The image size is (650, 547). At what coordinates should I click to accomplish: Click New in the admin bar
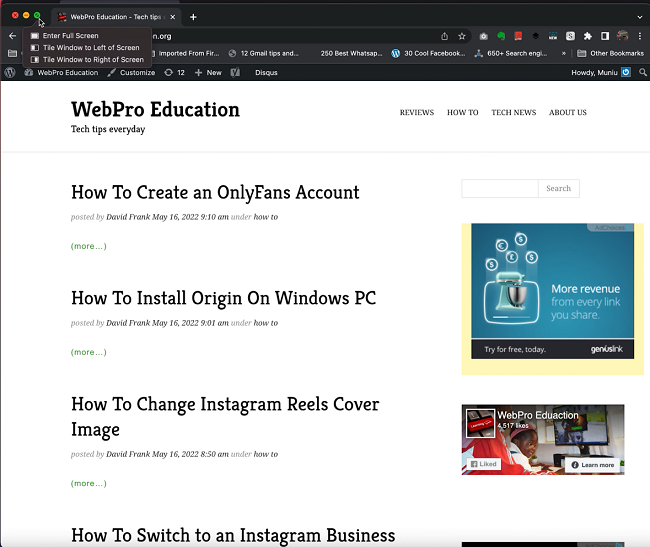click(208, 73)
